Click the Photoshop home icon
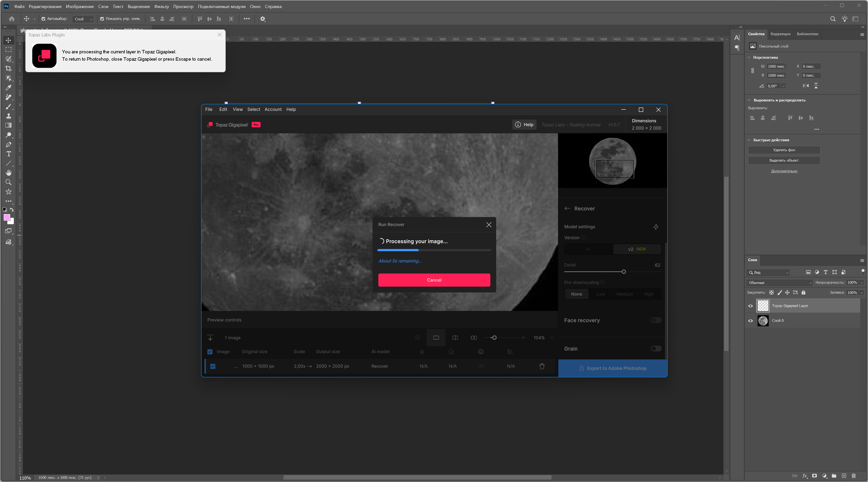The height and width of the screenshot is (482, 868). point(12,19)
